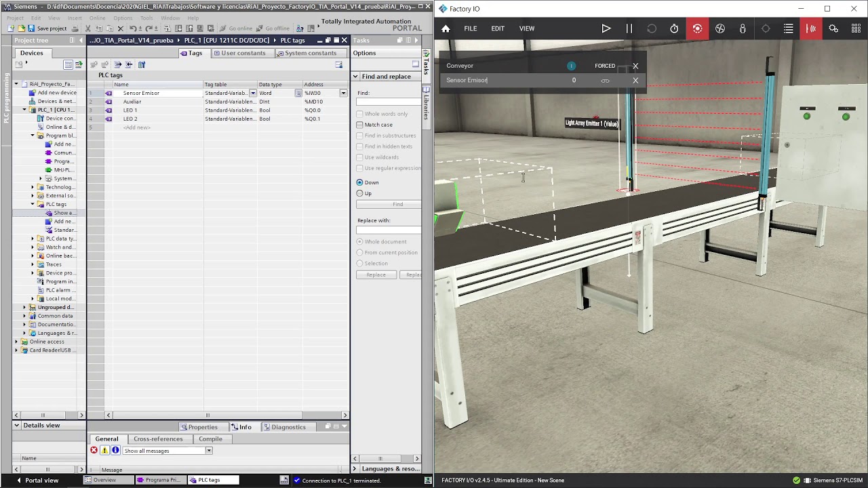The image size is (868, 488).
Task: Click the Find text input field
Action: (x=389, y=102)
